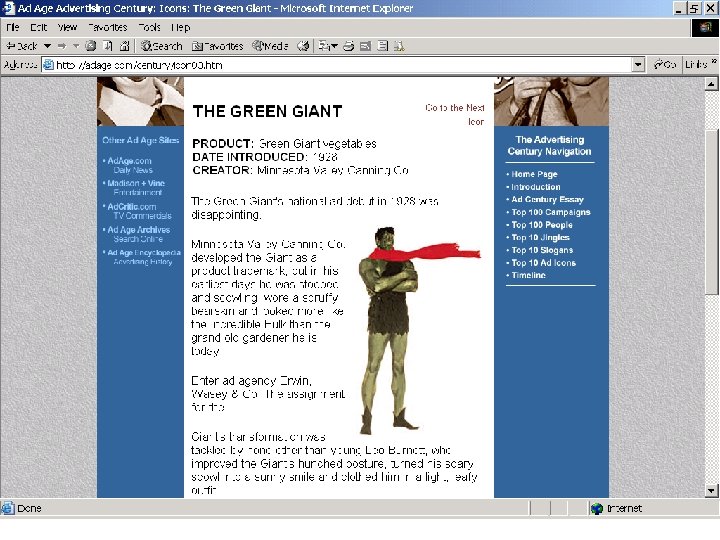Click the top-left sepia header photo
Screen dimensions: 720x540
click(140, 101)
